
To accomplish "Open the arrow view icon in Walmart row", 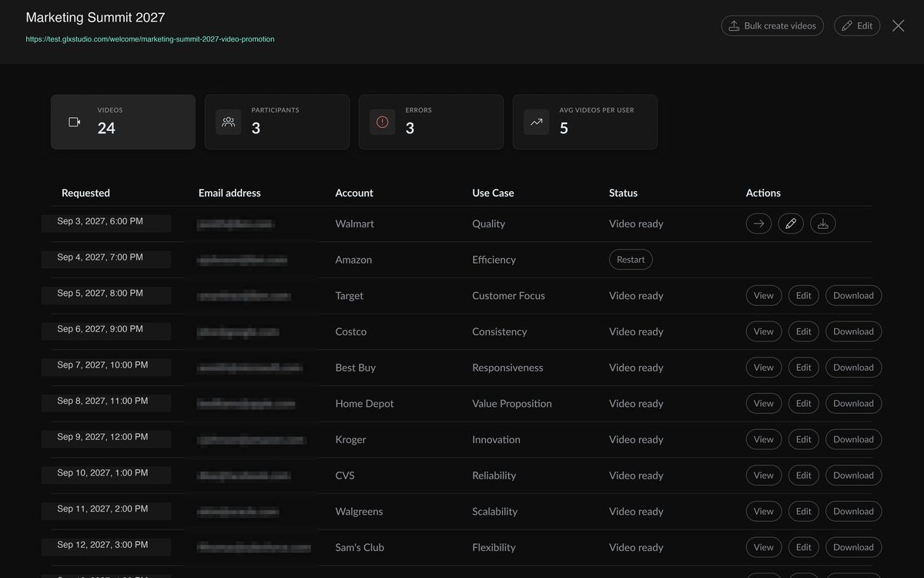I will 759,223.
